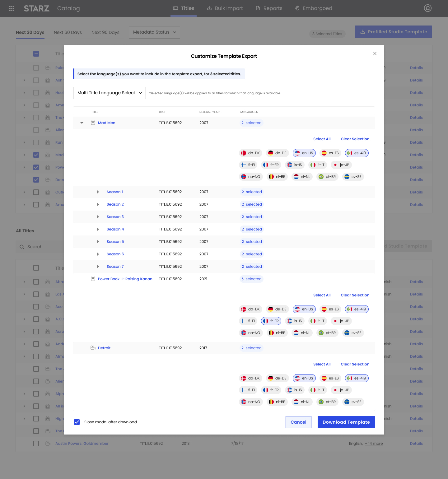Switch to Next 60 Days tab
Image resolution: width=448 pixels, height=479 pixels.
click(x=68, y=32)
